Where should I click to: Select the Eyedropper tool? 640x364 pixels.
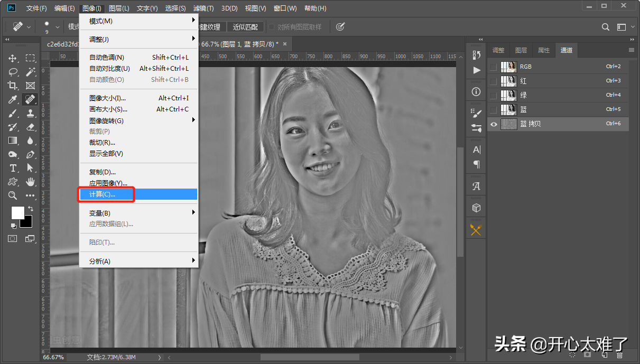pos(13,99)
